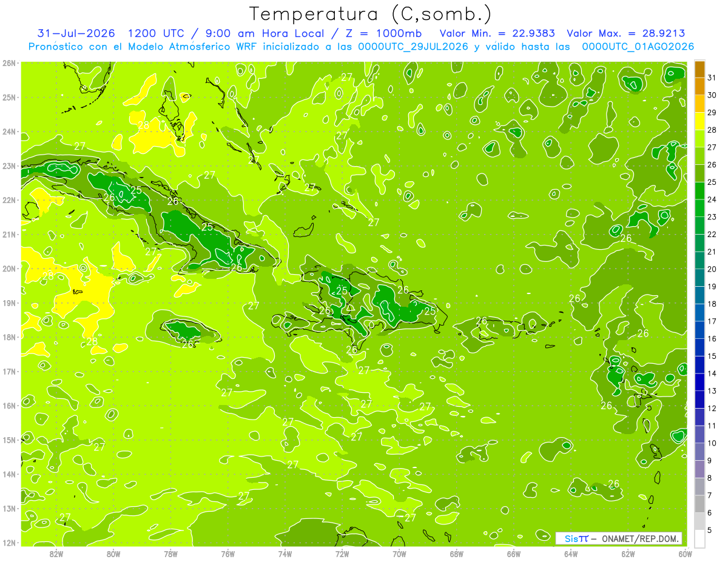Screen dimensions: 728x562
Task: Click the "14N" latitude axis label
Action: coord(9,474)
